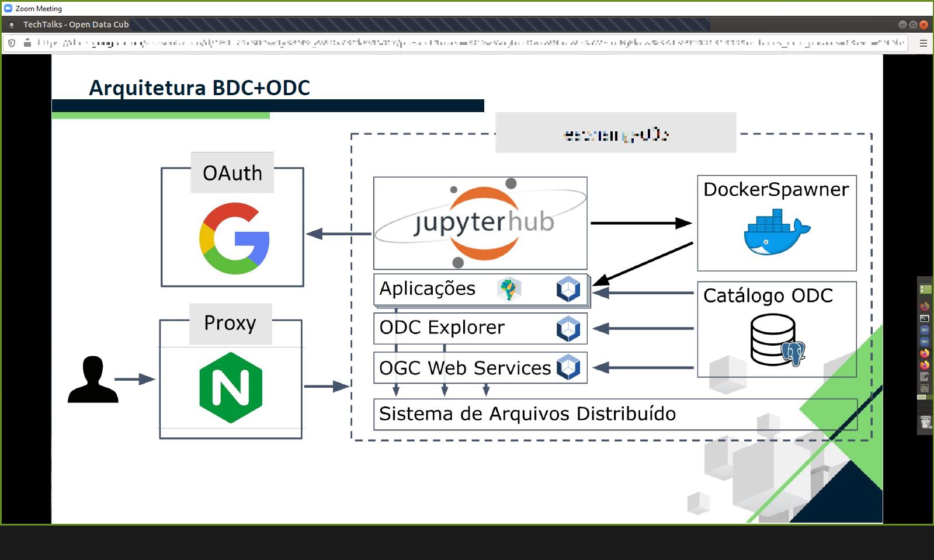Click the 'Zoom Meeting' window title text
Viewport: 934px width, 560px height.
point(39,9)
